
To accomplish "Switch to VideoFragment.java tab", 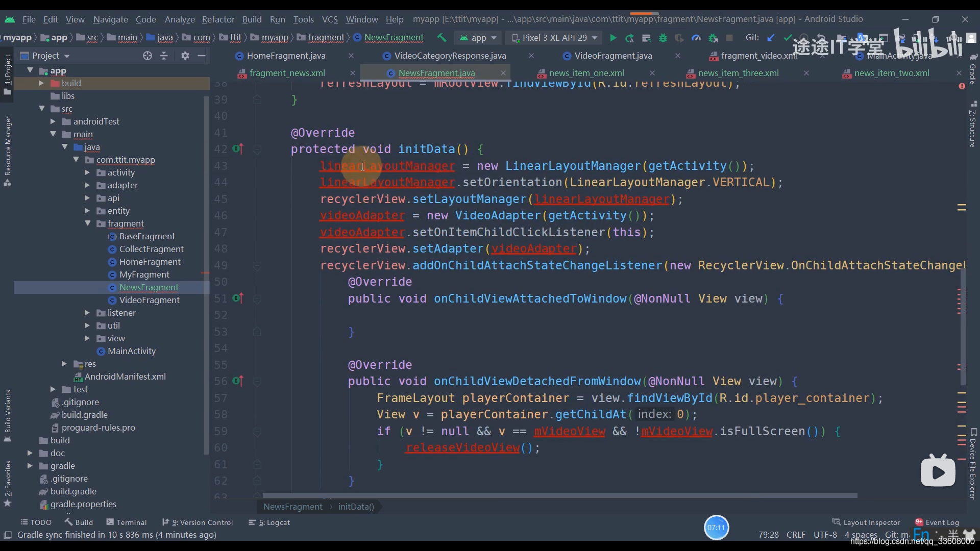I will tap(612, 56).
